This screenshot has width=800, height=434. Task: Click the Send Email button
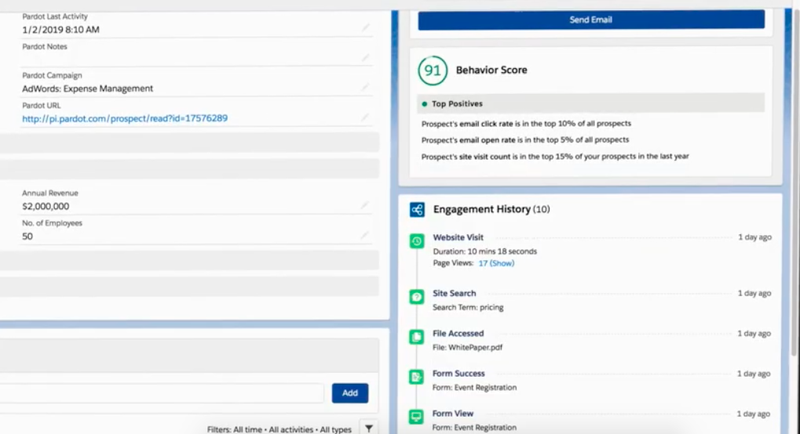pos(591,19)
